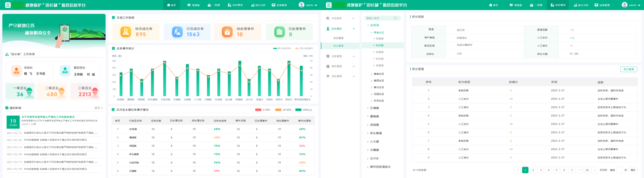Open the 田长管理 sidebar submenu item
The height and width of the screenshot is (178, 644).
point(338,38)
